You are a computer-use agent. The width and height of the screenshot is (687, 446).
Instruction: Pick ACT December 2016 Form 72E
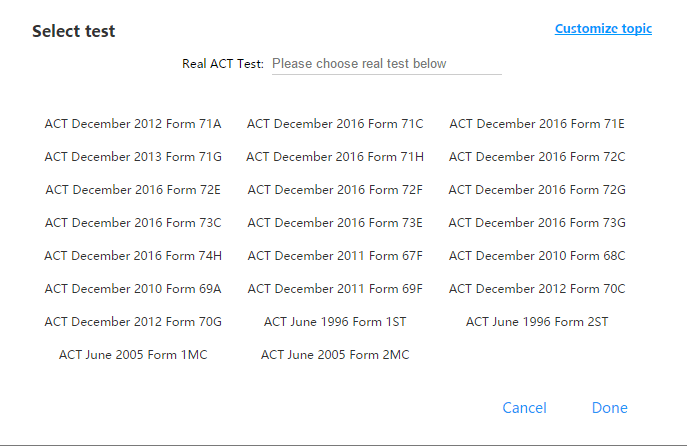coord(133,190)
